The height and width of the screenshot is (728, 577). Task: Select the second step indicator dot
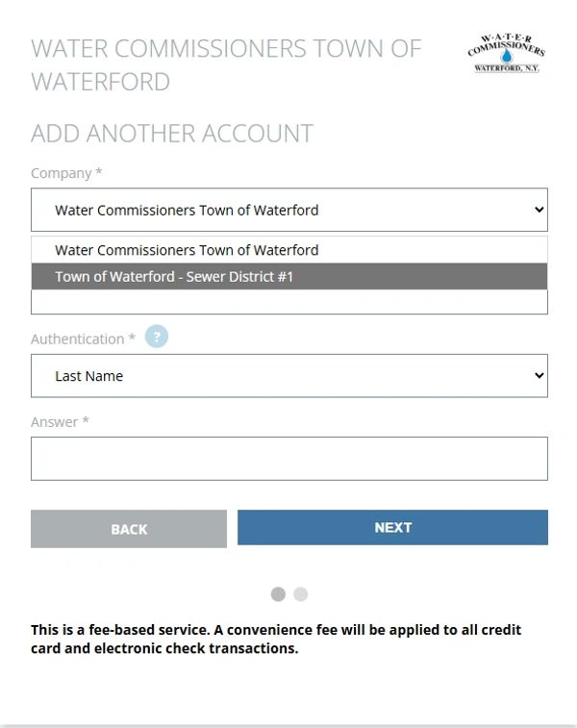300,593
